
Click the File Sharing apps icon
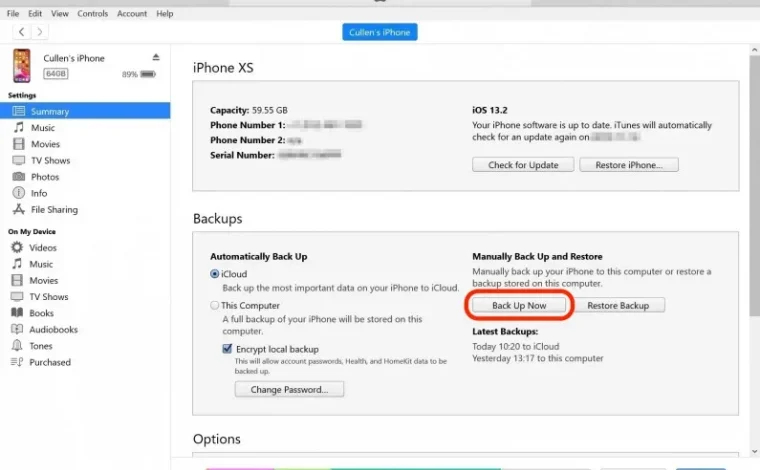tap(18, 209)
